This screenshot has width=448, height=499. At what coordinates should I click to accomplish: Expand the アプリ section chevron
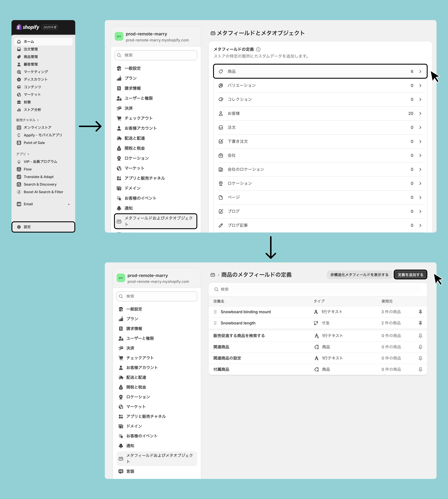[28, 154]
